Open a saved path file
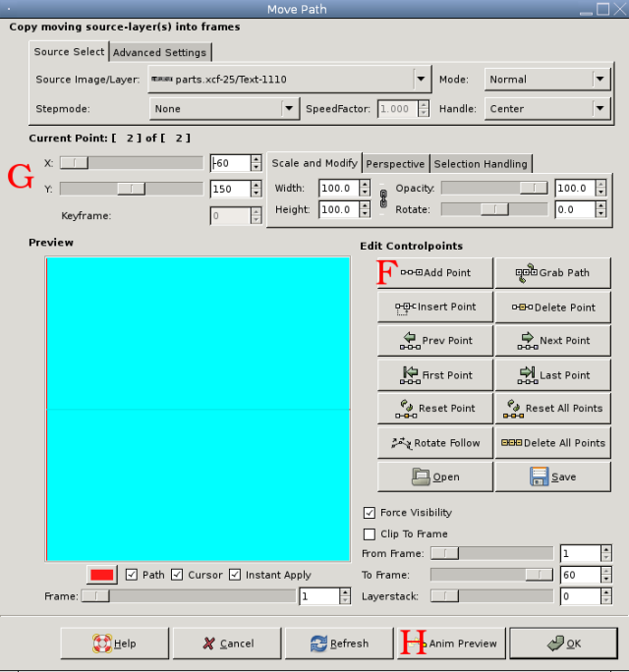 [x=435, y=476]
